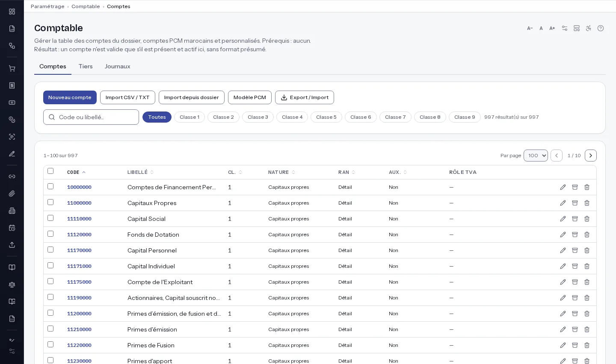Click Import CSV / TXT button

click(127, 97)
